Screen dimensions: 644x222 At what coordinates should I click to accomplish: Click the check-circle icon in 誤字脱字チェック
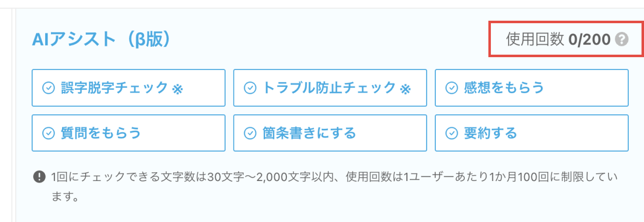click(x=49, y=88)
